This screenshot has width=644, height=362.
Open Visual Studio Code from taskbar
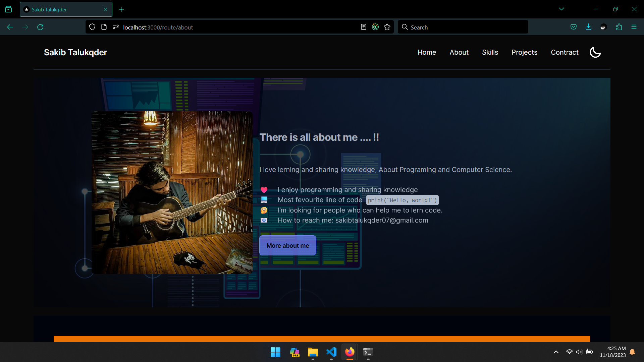(x=331, y=352)
